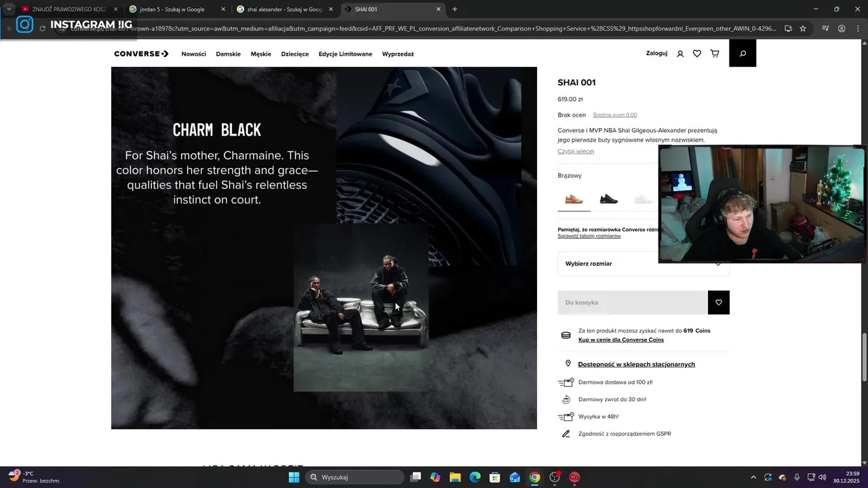This screenshot has height=488, width=868.
Task: Click the black search magnifier button
Action: coord(743,54)
